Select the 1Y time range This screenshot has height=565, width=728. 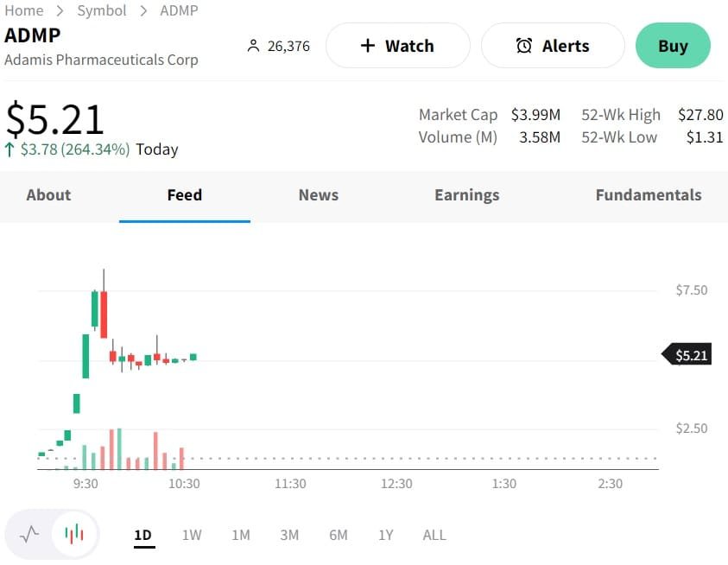(x=386, y=535)
